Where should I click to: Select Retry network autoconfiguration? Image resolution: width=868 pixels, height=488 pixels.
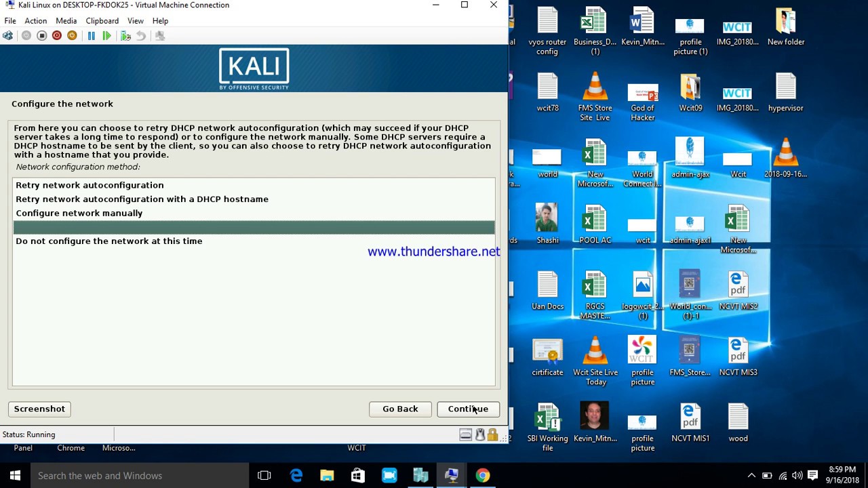tap(254, 185)
